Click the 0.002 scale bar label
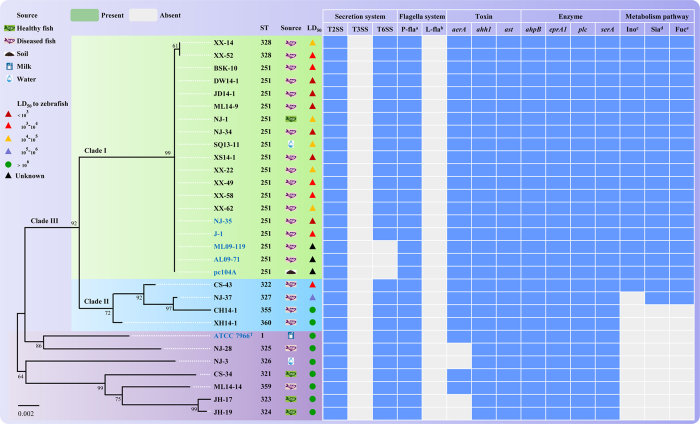 (x=25, y=413)
